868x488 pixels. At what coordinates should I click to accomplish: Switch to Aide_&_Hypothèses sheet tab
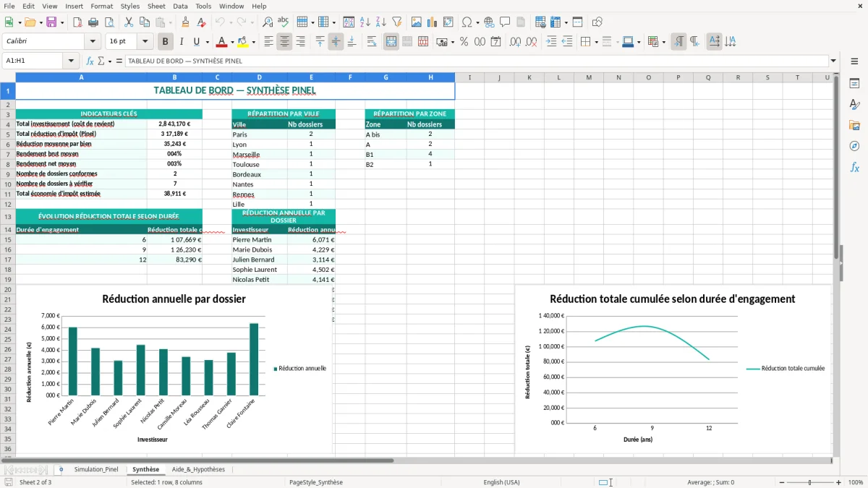[x=198, y=469]
